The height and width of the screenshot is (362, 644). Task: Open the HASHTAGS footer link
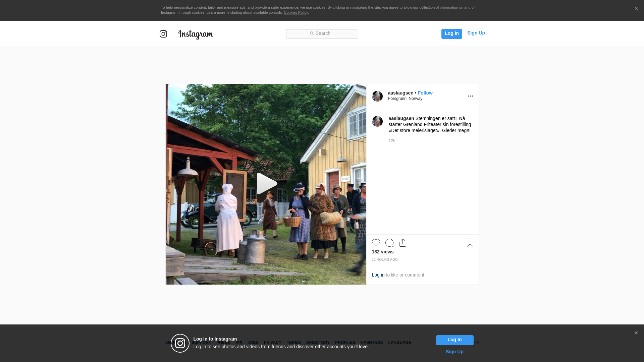(x=372, y=343)
